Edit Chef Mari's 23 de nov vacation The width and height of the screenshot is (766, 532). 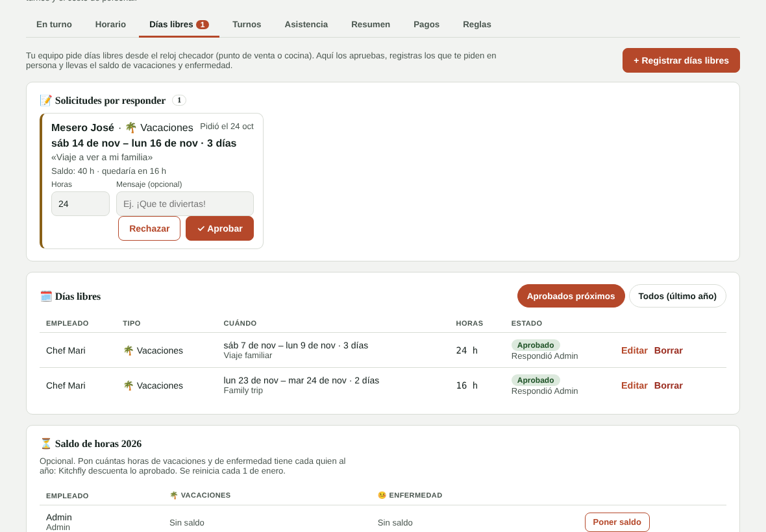634,385
